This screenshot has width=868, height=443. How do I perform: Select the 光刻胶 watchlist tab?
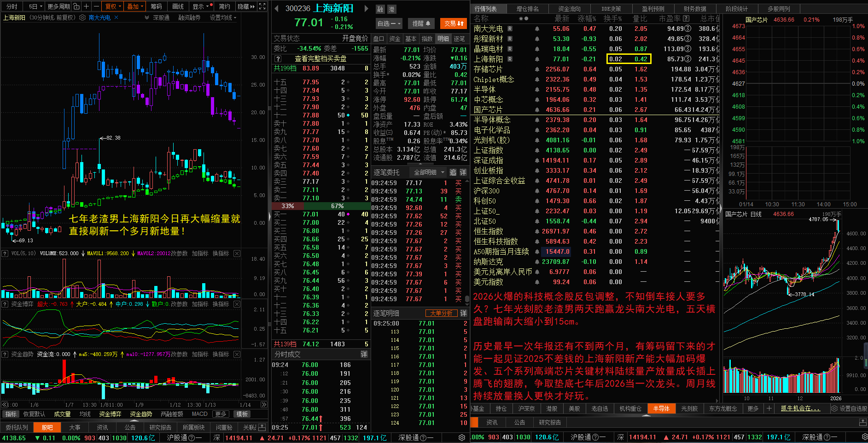[x=689, y=408]
